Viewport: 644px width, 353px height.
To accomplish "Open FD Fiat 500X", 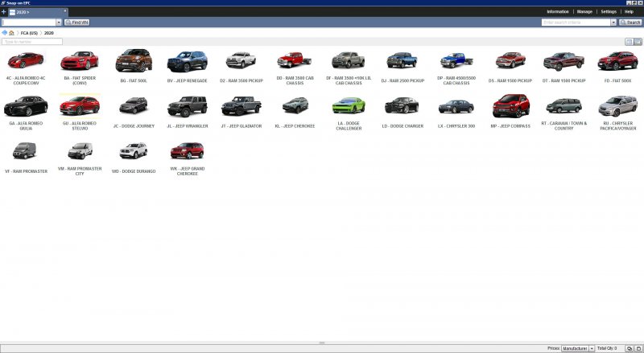I will (x=617, y=66).
